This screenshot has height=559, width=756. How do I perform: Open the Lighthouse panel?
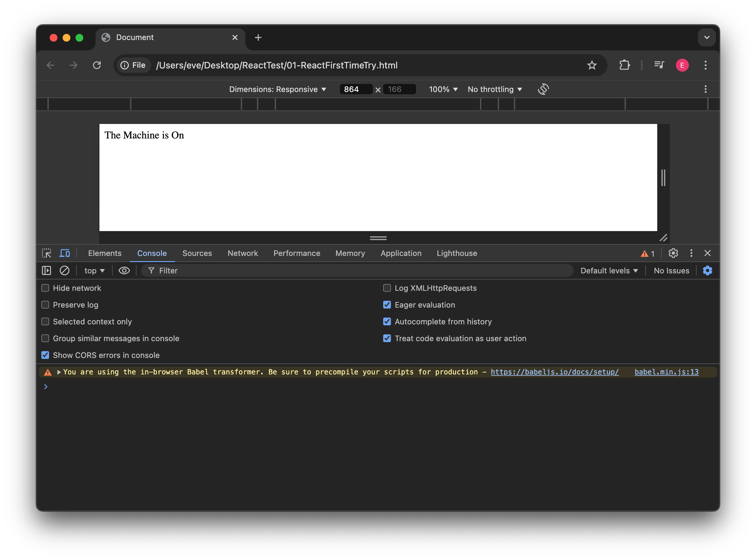pos(456,253)
